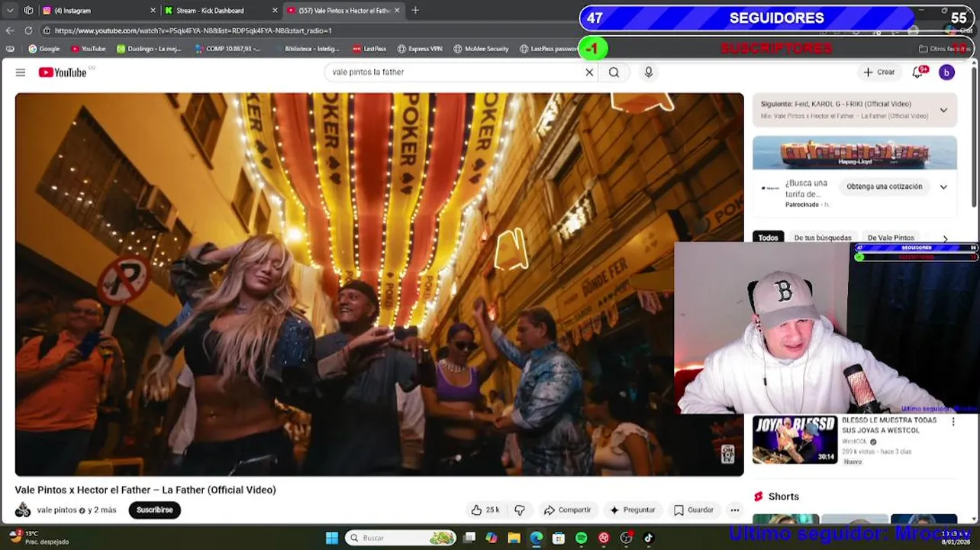Open the LastPass bookmark
The image size is (980, 550).
tap(369, 49)
